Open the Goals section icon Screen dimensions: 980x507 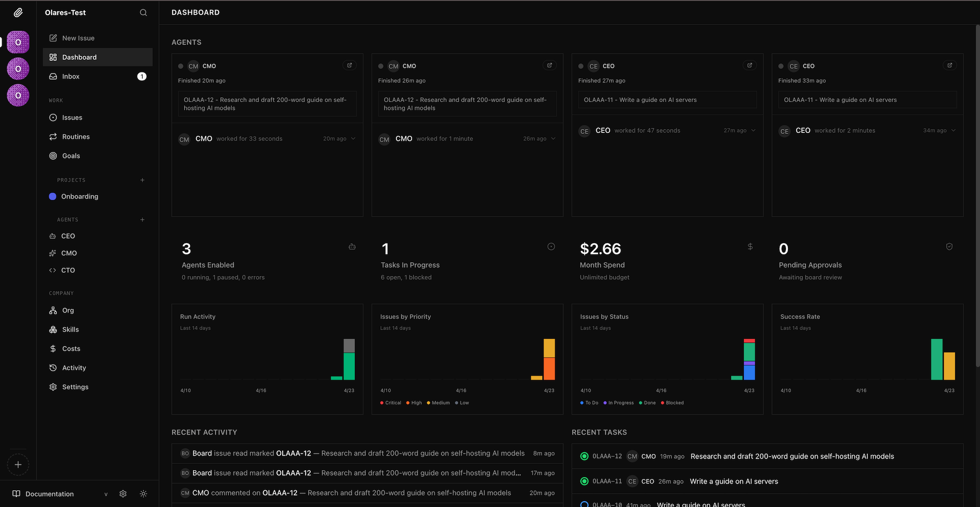tap(53, 155)
